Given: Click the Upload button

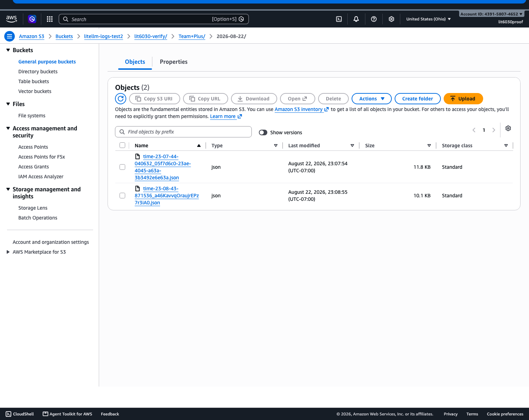Looking at the screenshot, I should 463,99.
